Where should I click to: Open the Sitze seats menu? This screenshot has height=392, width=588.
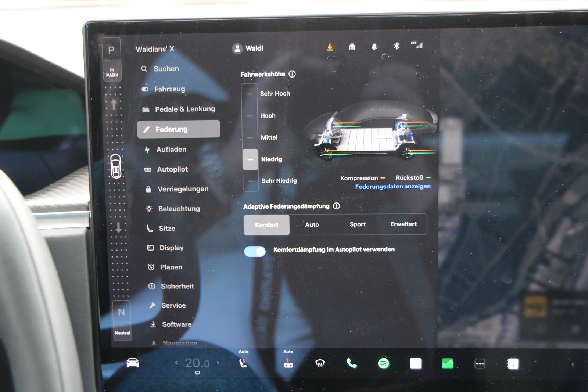coord(161,228)
